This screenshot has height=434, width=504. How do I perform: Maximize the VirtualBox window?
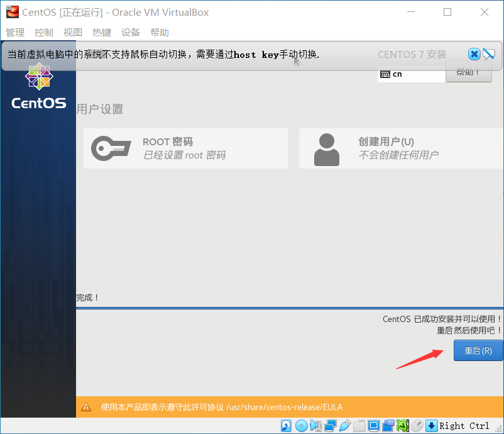[447, 12]
